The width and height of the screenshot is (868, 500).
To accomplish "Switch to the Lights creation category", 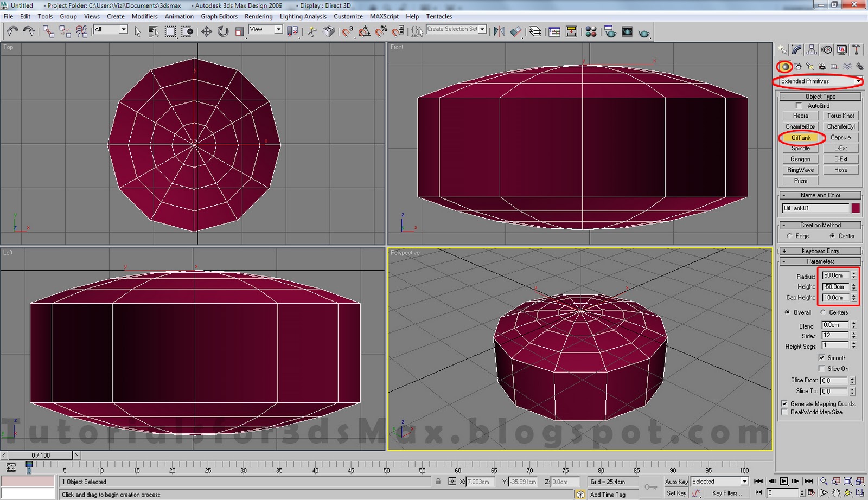I will 810,67.
